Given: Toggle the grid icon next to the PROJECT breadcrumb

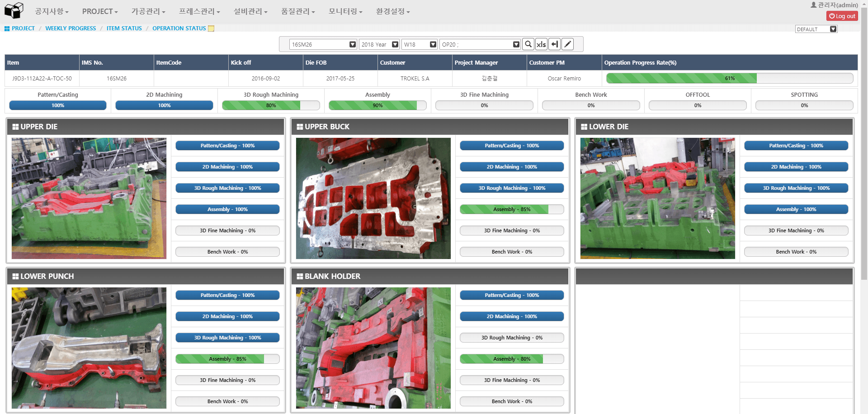Looking at the screenshot, I should 6,28.
